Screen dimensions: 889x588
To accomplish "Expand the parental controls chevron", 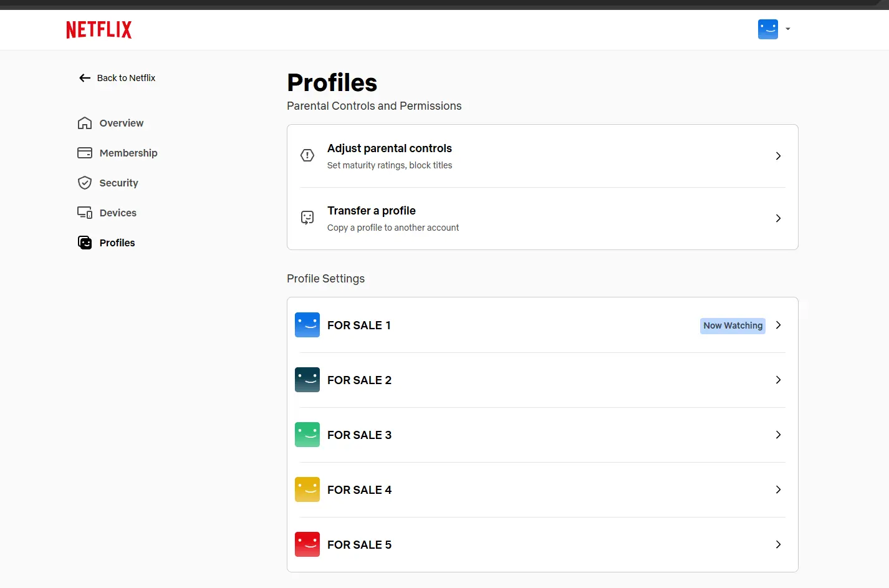I will pyautogui.click(x=778, y=156).
